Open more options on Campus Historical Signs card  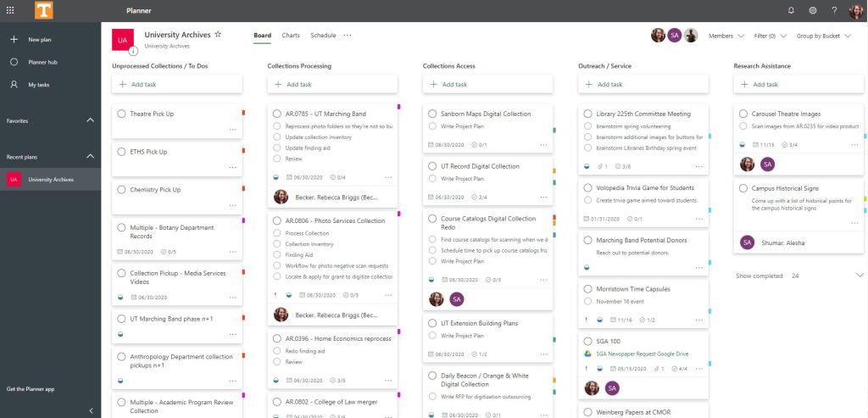pos(854,223)
